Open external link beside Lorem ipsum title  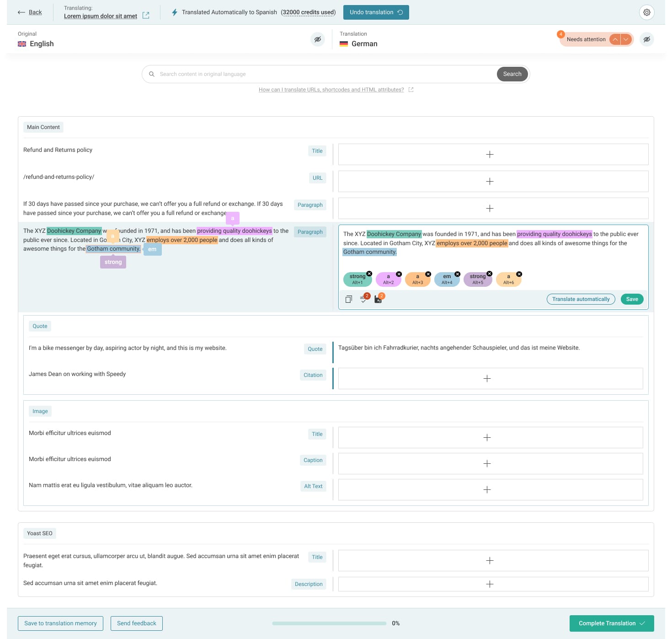(x=146, y=16)
